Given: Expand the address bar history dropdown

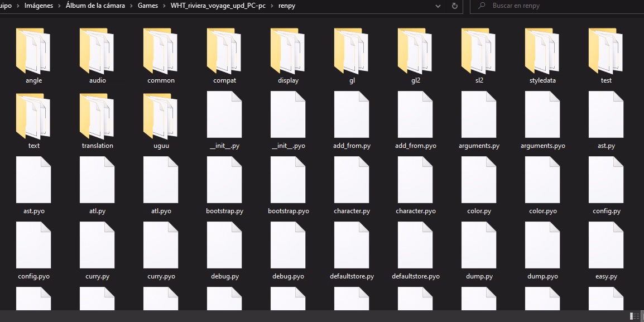Looking at the screenshot, I should (438, 6).
